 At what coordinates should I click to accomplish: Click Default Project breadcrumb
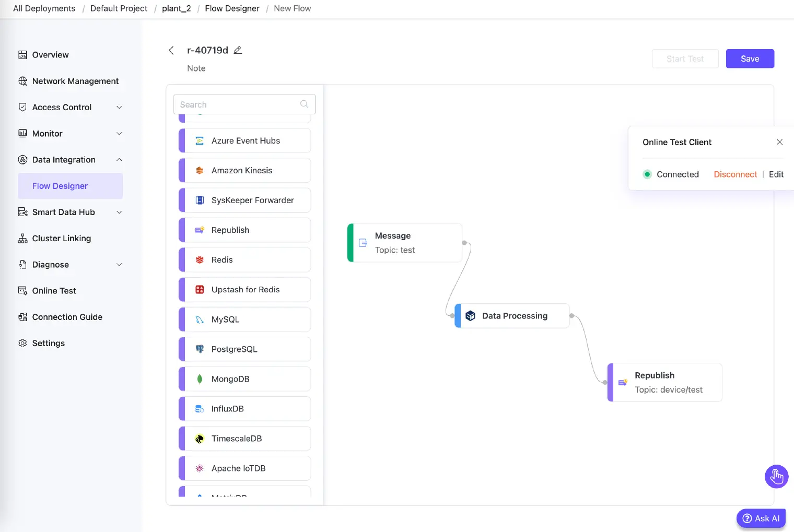tap(119, 8)
